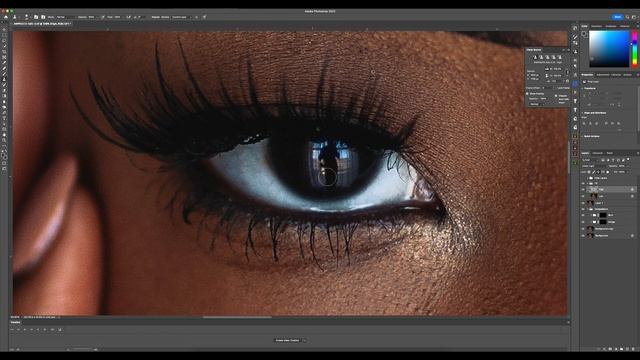Click the first clone source icon
Image resolution: width=640 pixels, height=360 pixels.
[x=536, y=58]
